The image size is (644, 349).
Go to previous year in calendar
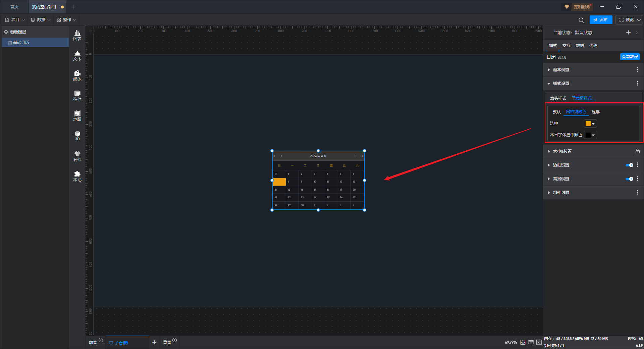[x=274, y=156]
